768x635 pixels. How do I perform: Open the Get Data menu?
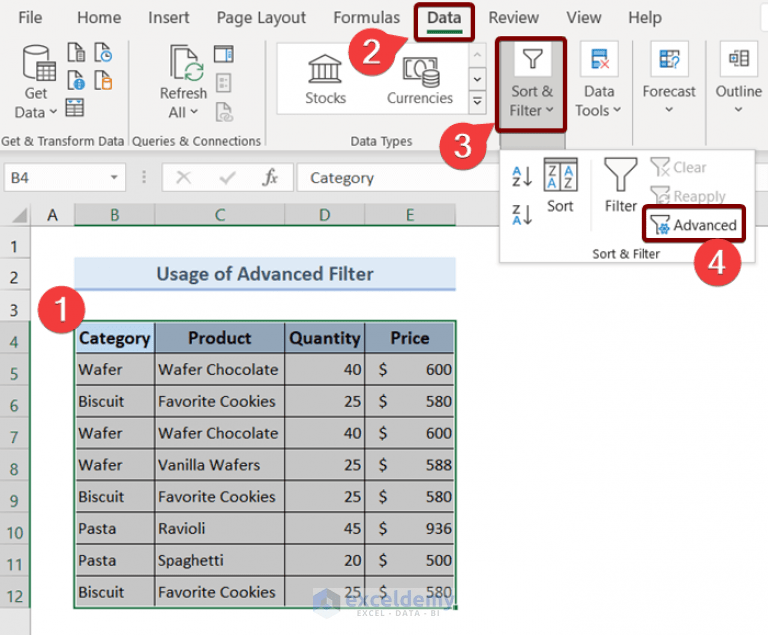(36, 81)
